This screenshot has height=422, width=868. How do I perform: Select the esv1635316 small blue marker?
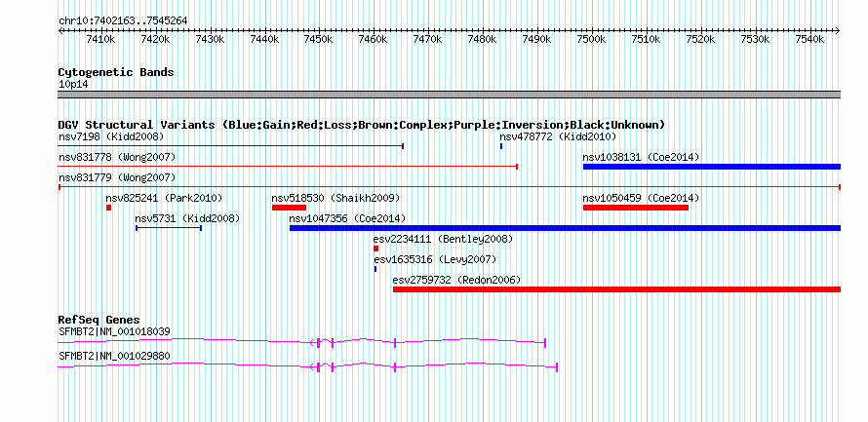(375, 269)
